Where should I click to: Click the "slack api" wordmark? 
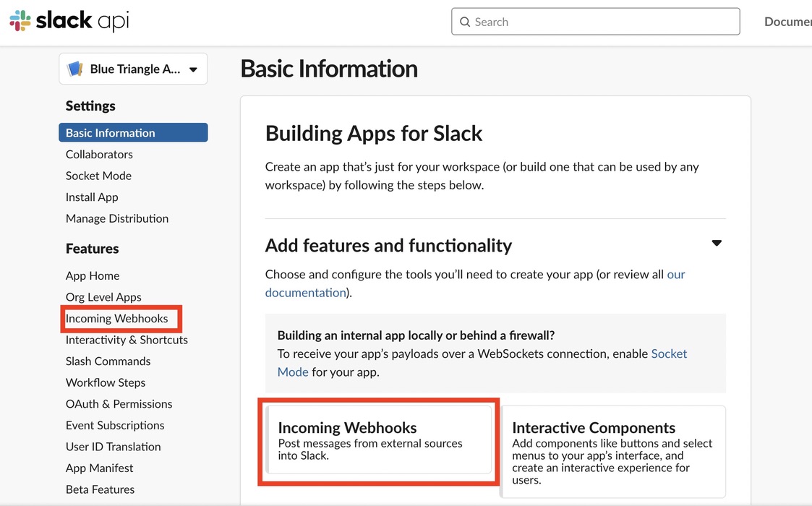82,21
